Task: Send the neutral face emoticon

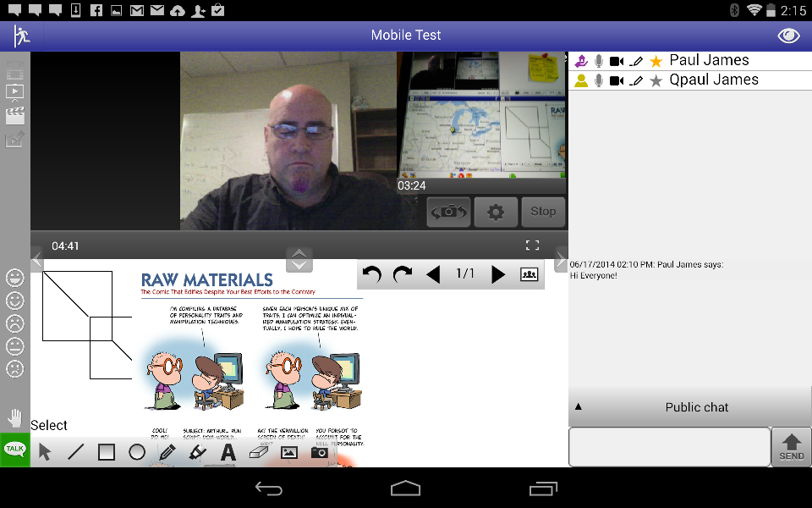Action: (15, 346)
